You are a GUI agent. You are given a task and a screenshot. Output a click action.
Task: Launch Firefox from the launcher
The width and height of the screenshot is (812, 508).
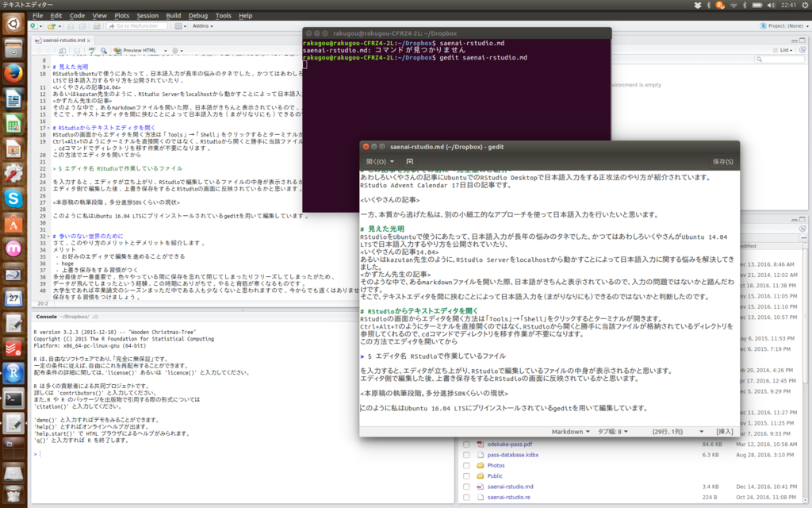[x=13, y=74]
